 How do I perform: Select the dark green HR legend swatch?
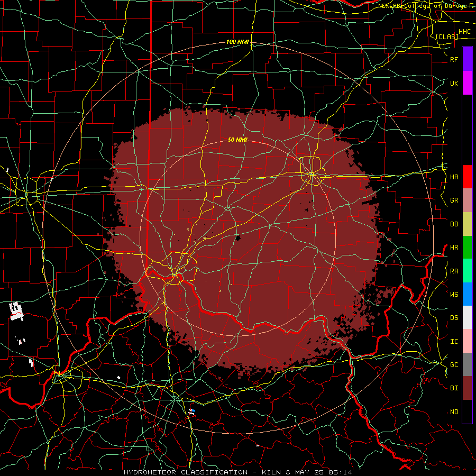pyautogui.click(x=467, y=248)
